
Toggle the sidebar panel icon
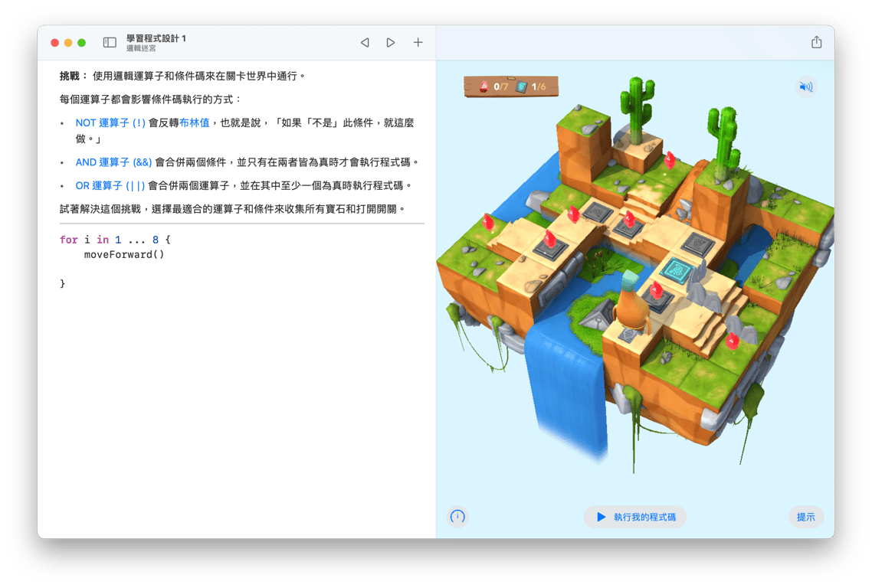click(x=110, y=43)
